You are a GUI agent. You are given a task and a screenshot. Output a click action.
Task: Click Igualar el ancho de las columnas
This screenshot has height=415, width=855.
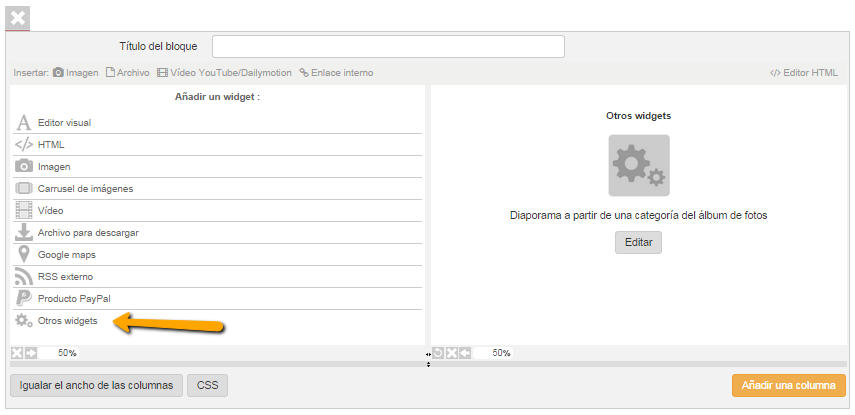[x=97, y=386]
